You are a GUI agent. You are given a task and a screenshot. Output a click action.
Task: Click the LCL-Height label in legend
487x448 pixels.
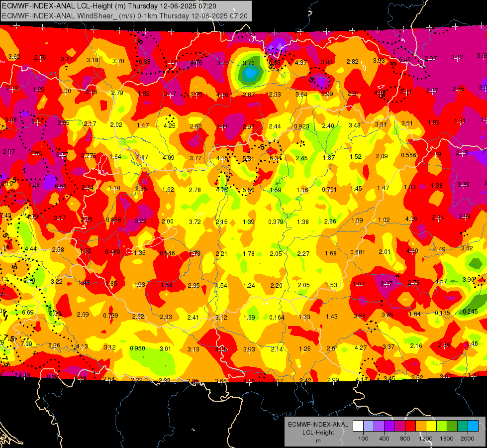(x=318, y=433)
